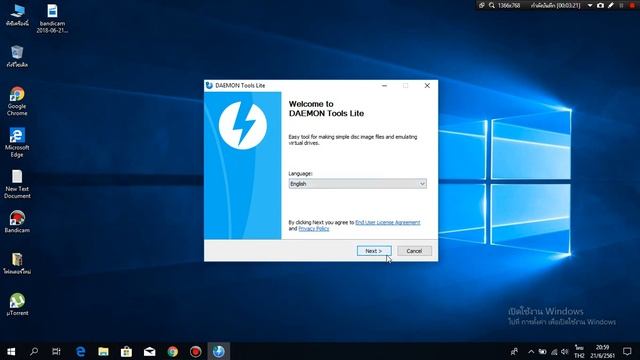Select the New Text Document desktop file
This screenshot has width=640, height=360.
click(17, 184)
